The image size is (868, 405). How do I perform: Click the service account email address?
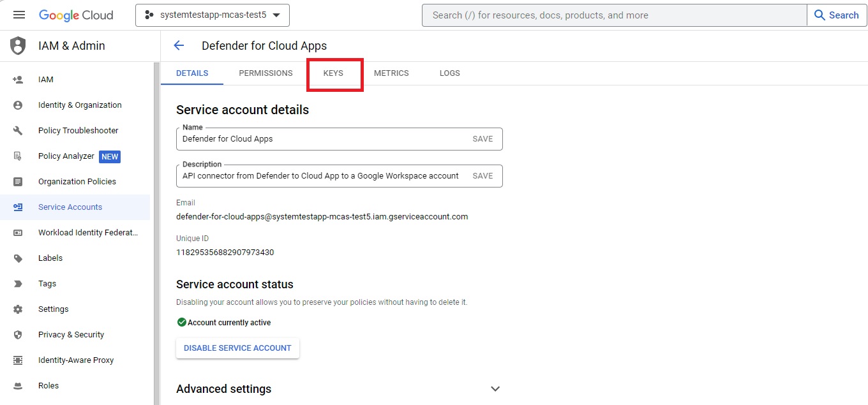[322, 217]
